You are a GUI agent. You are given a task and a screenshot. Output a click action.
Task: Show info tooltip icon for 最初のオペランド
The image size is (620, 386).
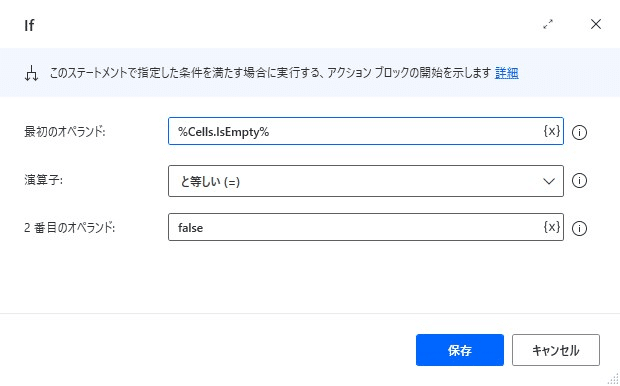579,132
